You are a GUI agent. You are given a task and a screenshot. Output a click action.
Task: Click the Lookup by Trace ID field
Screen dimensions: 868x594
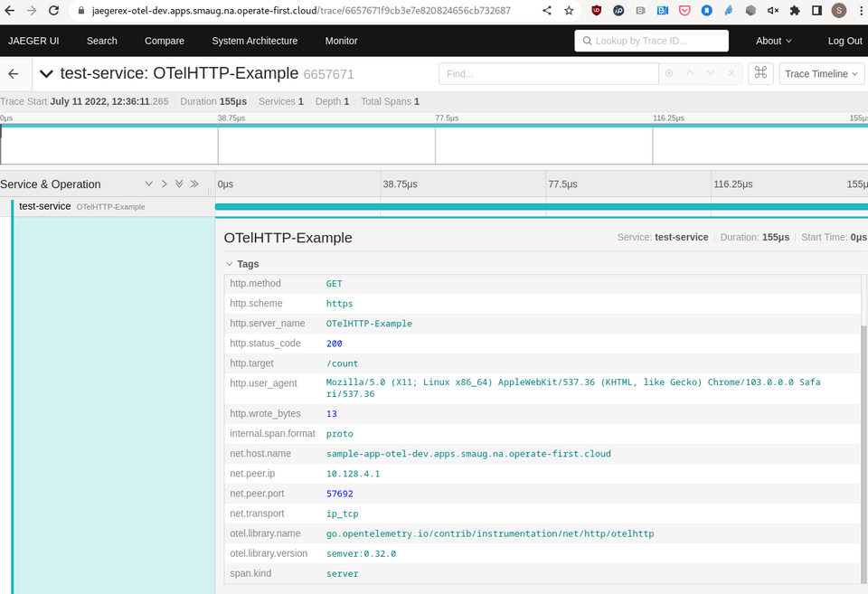tap(651, 41)
